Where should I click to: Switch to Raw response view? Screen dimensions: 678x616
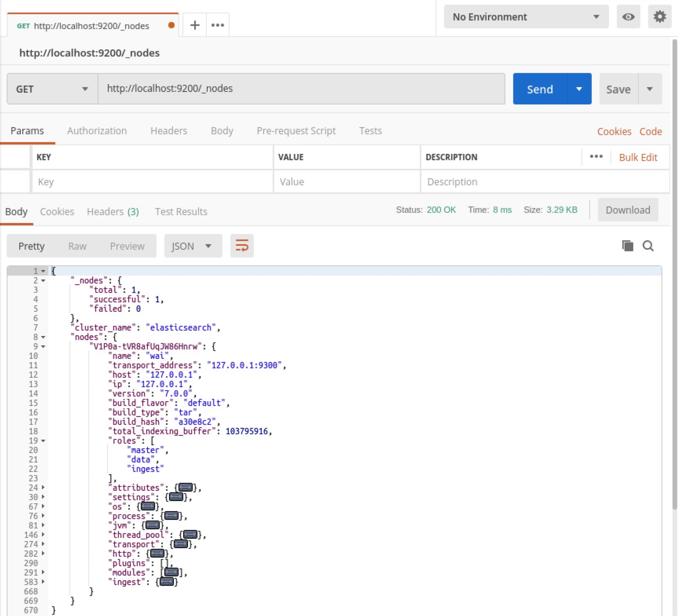[x=77, y=246]
